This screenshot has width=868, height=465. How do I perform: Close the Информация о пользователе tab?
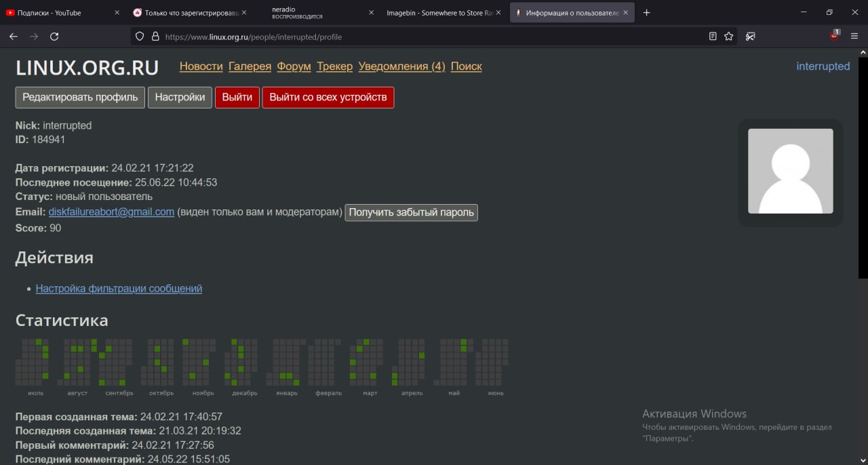point(625,13)
